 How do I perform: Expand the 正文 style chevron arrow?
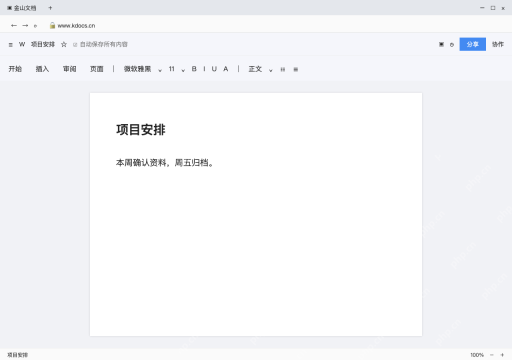tap(271, 70)
